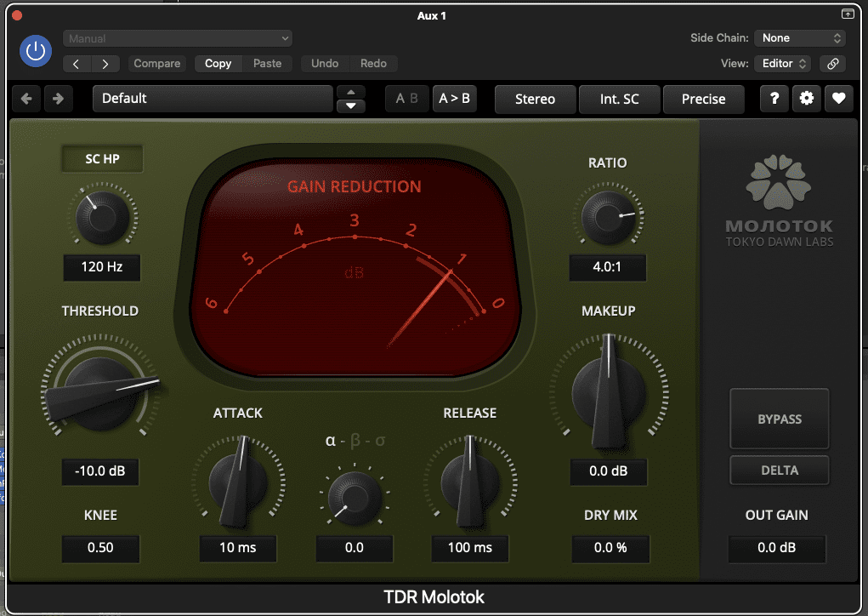Toggle the SC HP filter button
The height and width of the screenshot is (616, 868).
coord(102,159)
